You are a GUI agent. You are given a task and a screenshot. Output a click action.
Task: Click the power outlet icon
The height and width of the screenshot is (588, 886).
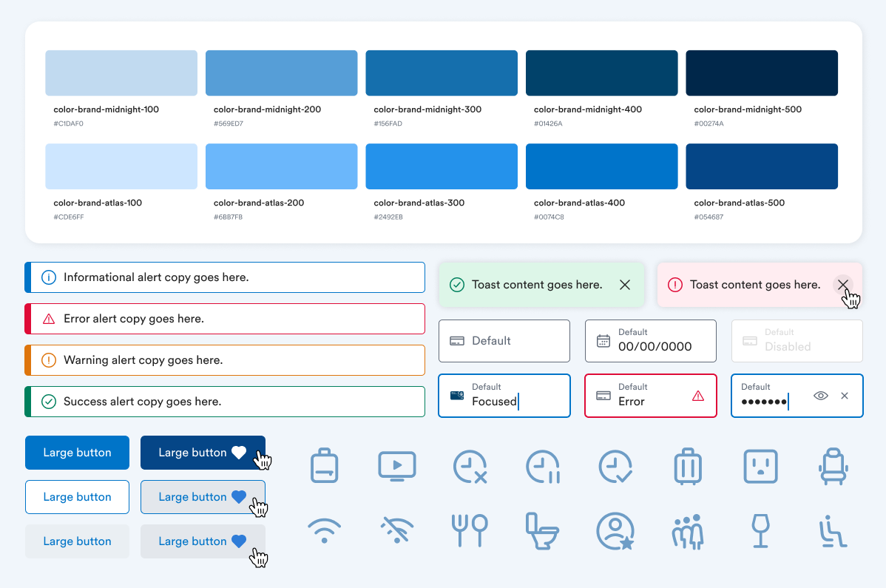pos(760,466)
